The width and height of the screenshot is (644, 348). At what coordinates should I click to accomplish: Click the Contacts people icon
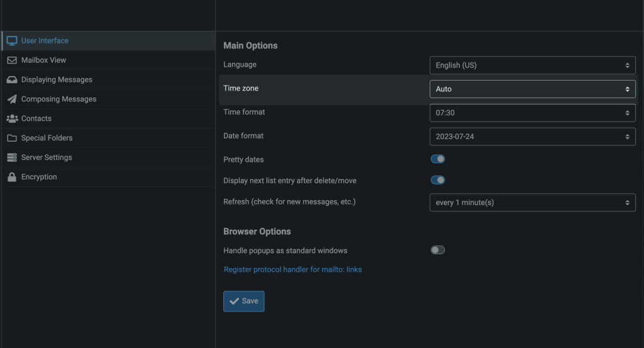[11, 119]
